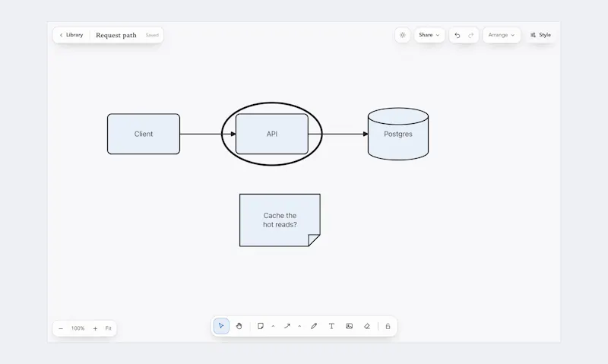
Task: Open the Arrange dropdown
Action: pos(502,35)
